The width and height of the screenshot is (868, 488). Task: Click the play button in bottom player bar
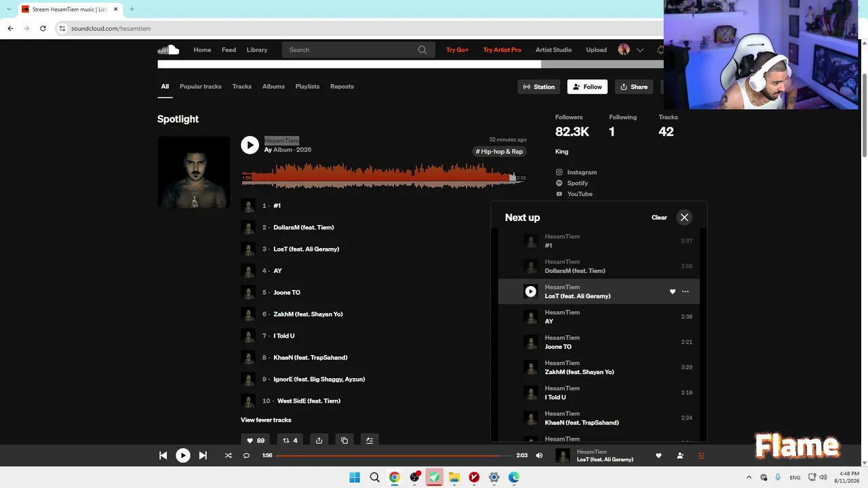click(183, 455)
